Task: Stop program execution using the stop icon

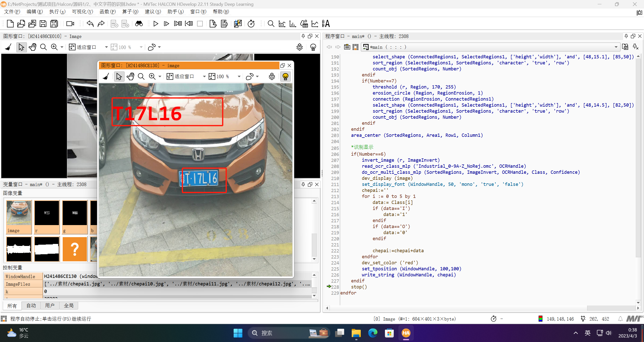Action: point(200,24)
